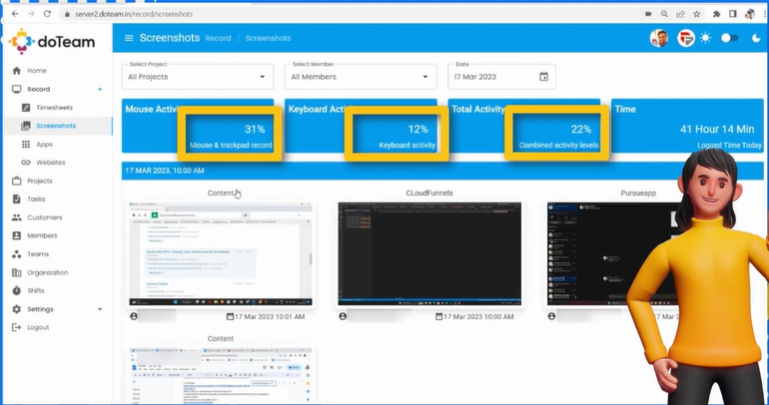The image size is (769, 405).
Task: Open the Pursueapp screenshot thumbnail
Action: pyautogui.click(x=613, y=253)
